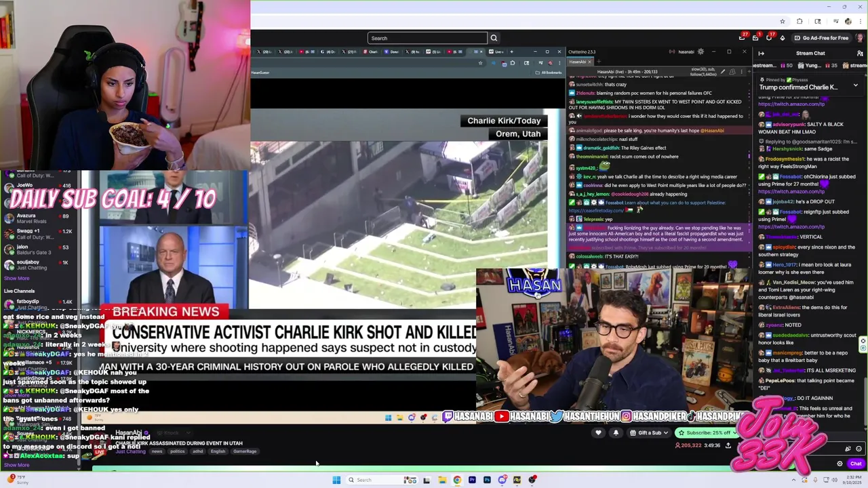Expand the pinned Trump confirmed message

tap(856, 85)
